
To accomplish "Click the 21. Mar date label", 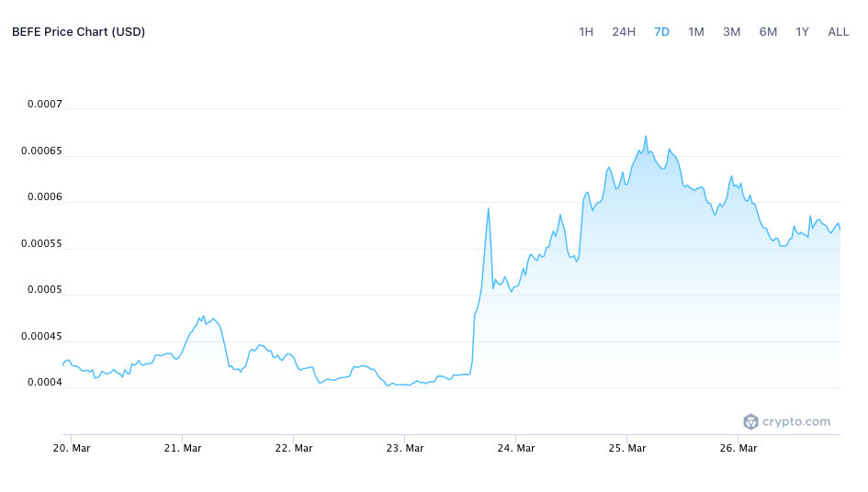I will (x=183, y=448).
